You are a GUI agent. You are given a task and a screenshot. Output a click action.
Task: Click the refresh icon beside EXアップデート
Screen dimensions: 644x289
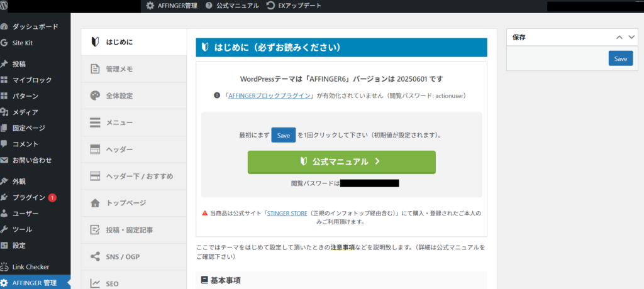point(270,6)
